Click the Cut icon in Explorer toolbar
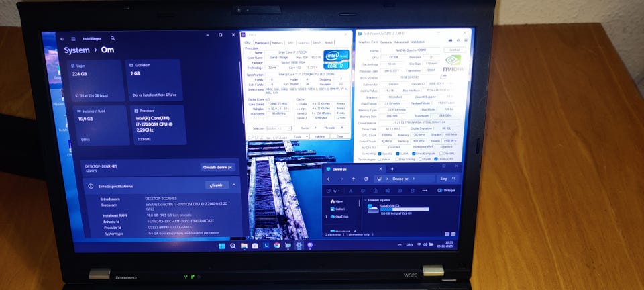Viewport: 644px width, 290px height. (x=350, y=191)
